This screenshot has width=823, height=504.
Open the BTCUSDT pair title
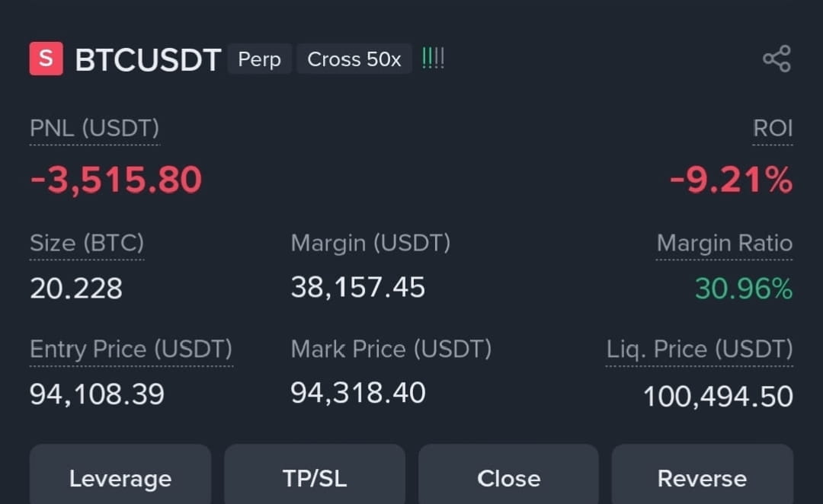pyautogui.click(x=148, y=59)
